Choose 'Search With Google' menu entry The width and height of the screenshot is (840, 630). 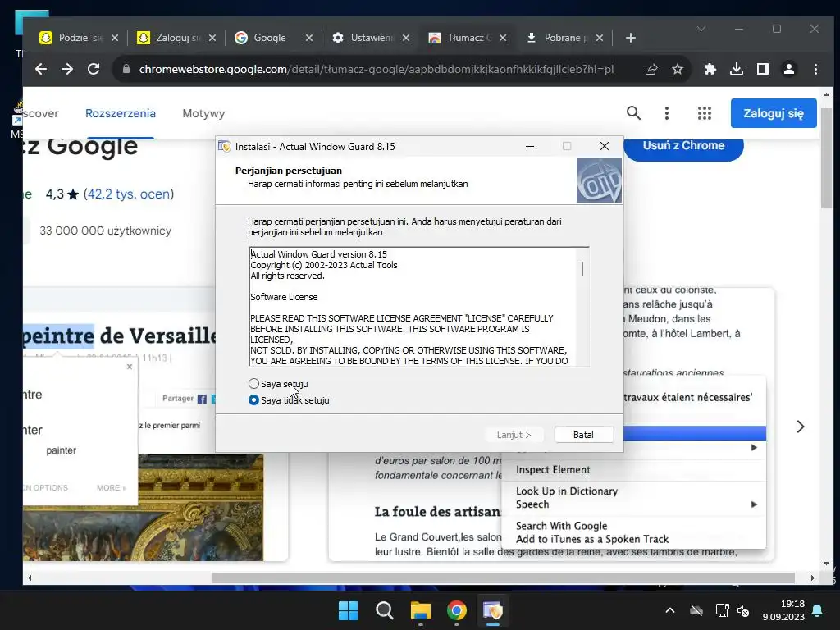(x=561, y=526)
